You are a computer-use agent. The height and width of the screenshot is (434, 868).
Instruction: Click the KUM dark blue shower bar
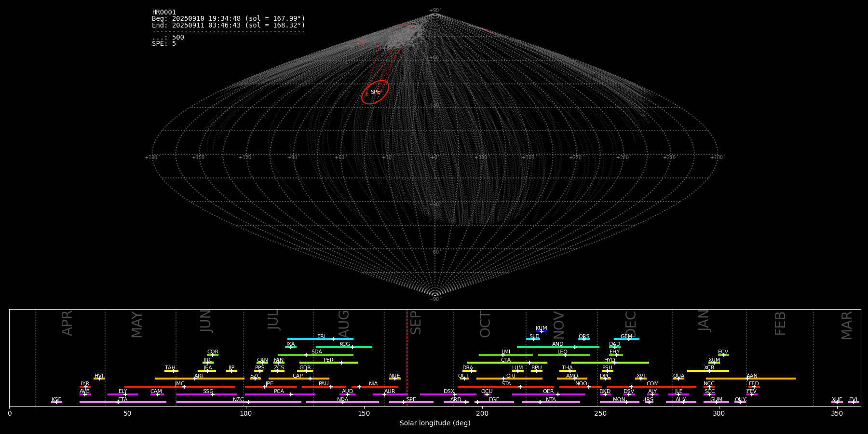tap(542, 331)
